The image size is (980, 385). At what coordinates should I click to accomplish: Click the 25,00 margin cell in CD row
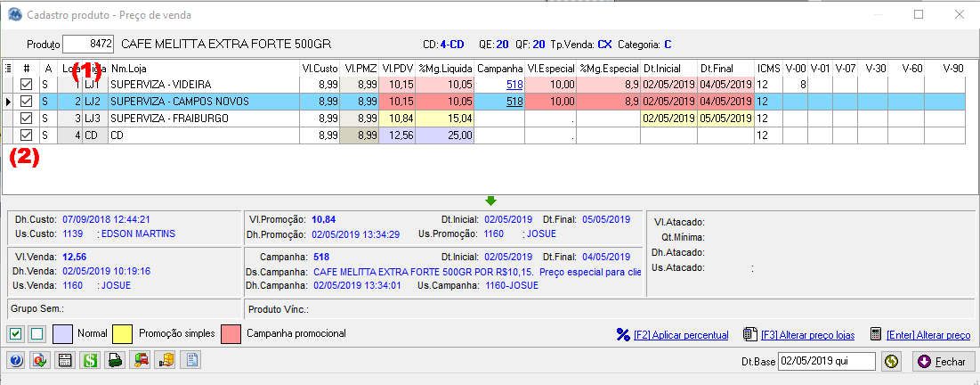tap(445, 135)
